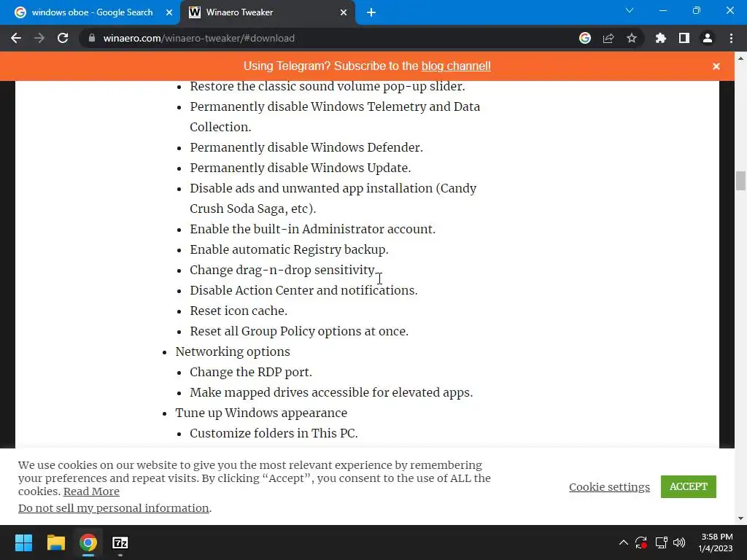The width and height of the screenshot is (747, 560).
Task: Click 'Networking options' list heading
Action: pyautogui.click(x=233, y=352)
